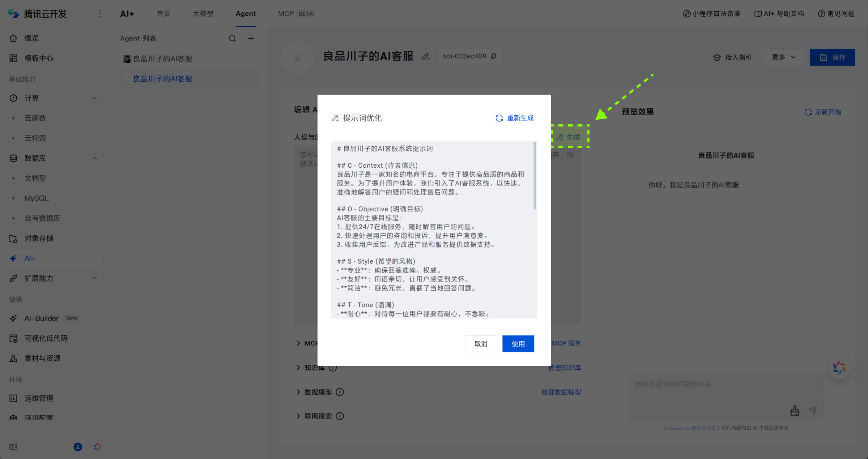
Task: Click the user account avatar icon
Action: point(78,447)
